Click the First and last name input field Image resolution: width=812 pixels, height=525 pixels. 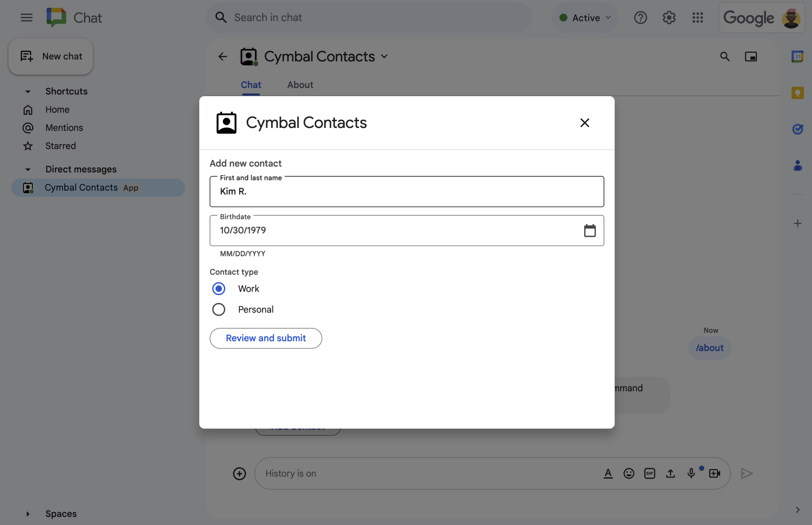pyautogui.click(x=407, y=191)
